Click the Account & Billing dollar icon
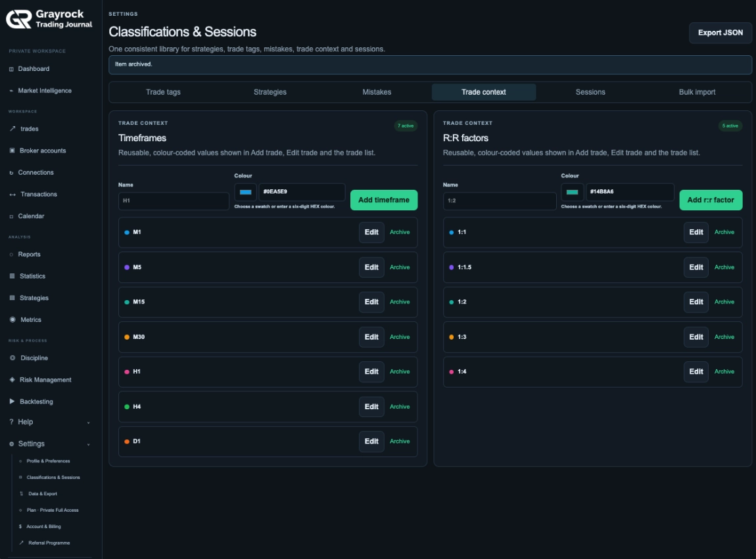 click(20, 526)
